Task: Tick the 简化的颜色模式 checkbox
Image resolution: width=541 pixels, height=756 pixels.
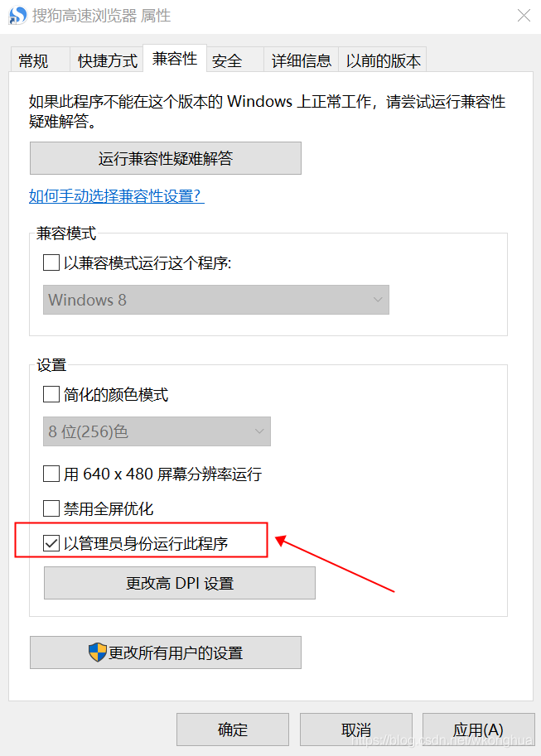Action: pyautogui.click(x=51, y=394)
